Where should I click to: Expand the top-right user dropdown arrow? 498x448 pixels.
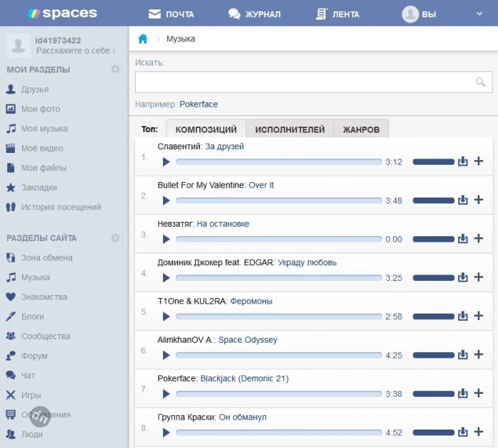480,14
